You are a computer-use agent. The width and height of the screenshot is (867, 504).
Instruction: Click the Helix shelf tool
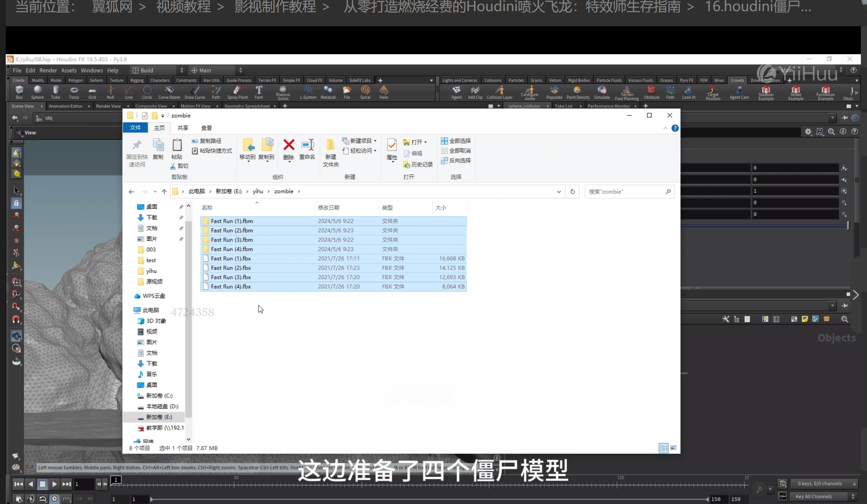coord(384,92)
